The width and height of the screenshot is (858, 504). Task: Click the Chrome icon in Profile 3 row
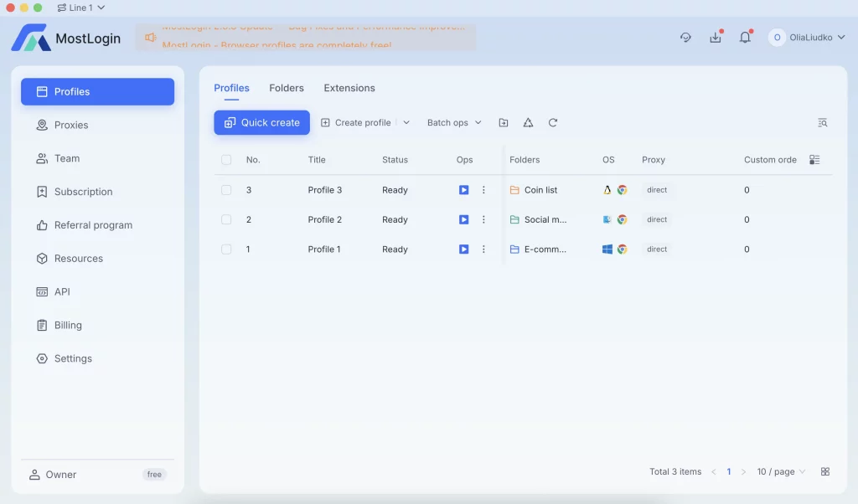[x=623, y=190]
